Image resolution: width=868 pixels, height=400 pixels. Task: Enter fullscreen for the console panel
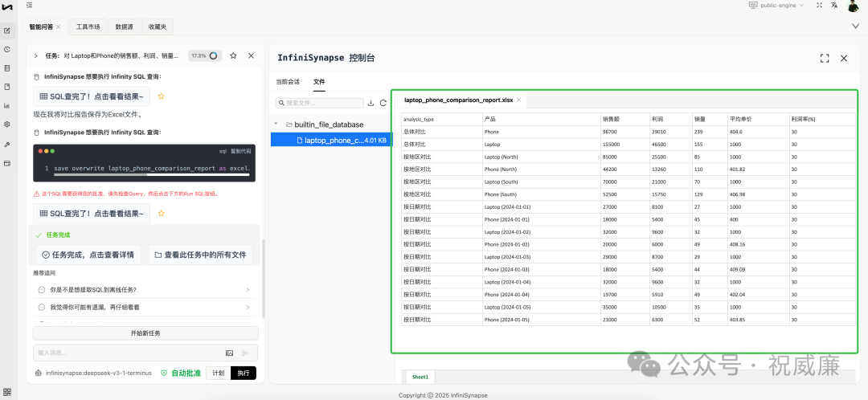click(825, 58)
